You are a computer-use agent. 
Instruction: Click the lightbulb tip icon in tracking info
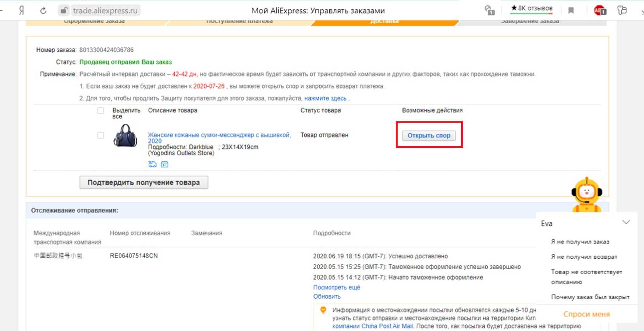click(x=323, y=310)
